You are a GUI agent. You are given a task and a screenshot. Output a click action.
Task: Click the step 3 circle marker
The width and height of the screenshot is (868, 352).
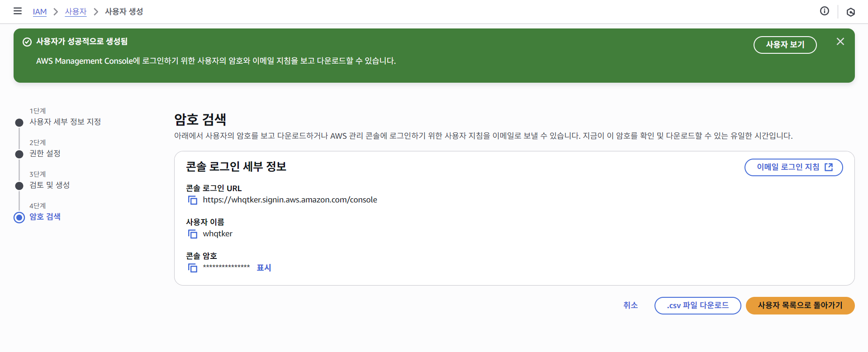coord(19,186)
